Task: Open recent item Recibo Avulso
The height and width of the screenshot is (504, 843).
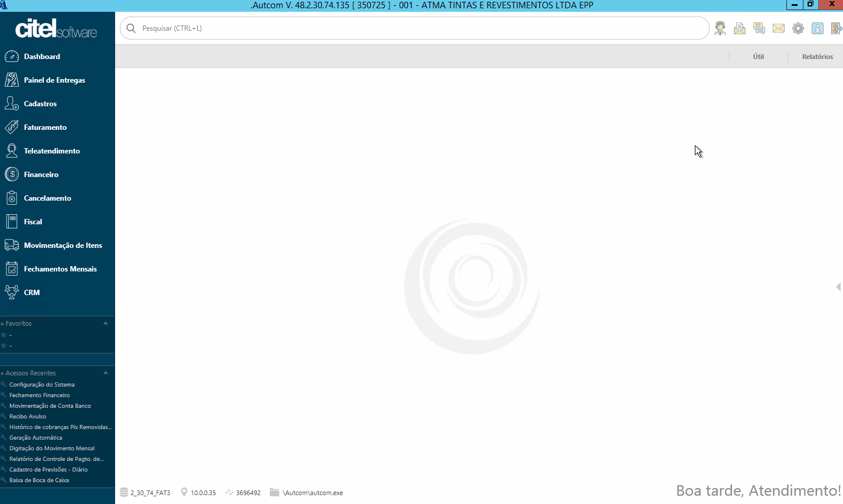Action: [x=28, y=416]
